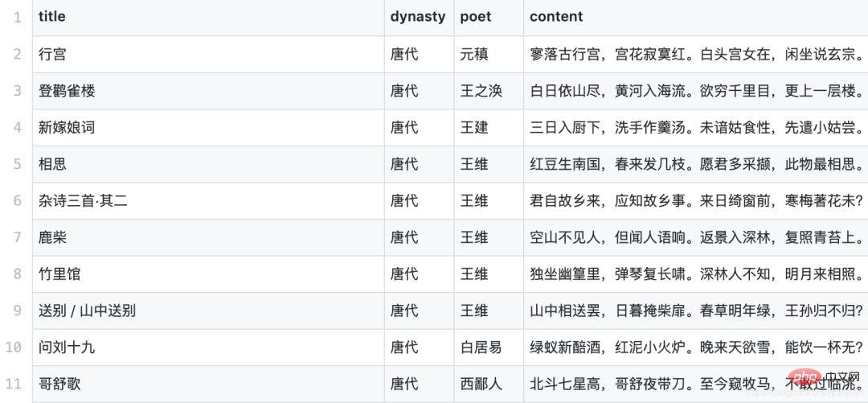
Task: Click the title cell 新嫁娘词
Action: coord(67,128)
